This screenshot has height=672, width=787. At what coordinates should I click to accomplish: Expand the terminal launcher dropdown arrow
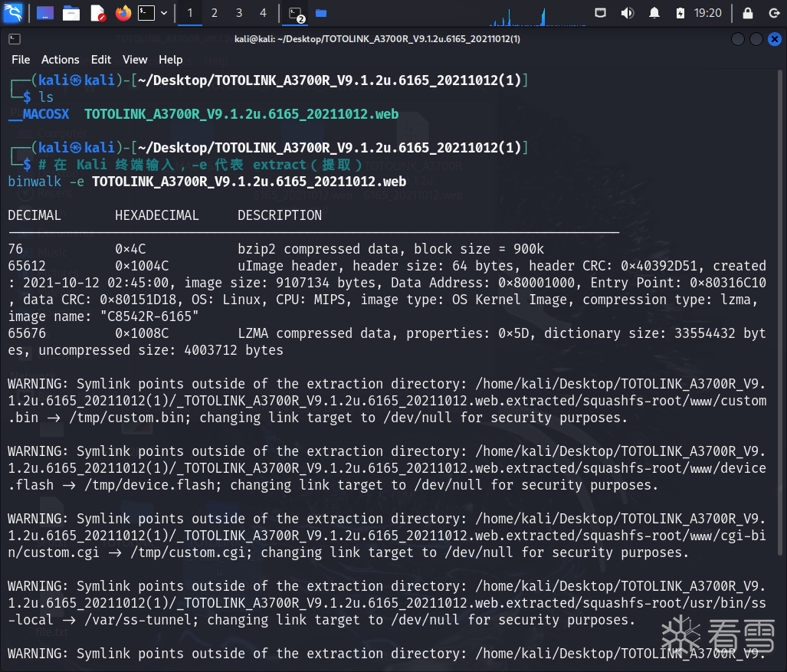[164, 13]
